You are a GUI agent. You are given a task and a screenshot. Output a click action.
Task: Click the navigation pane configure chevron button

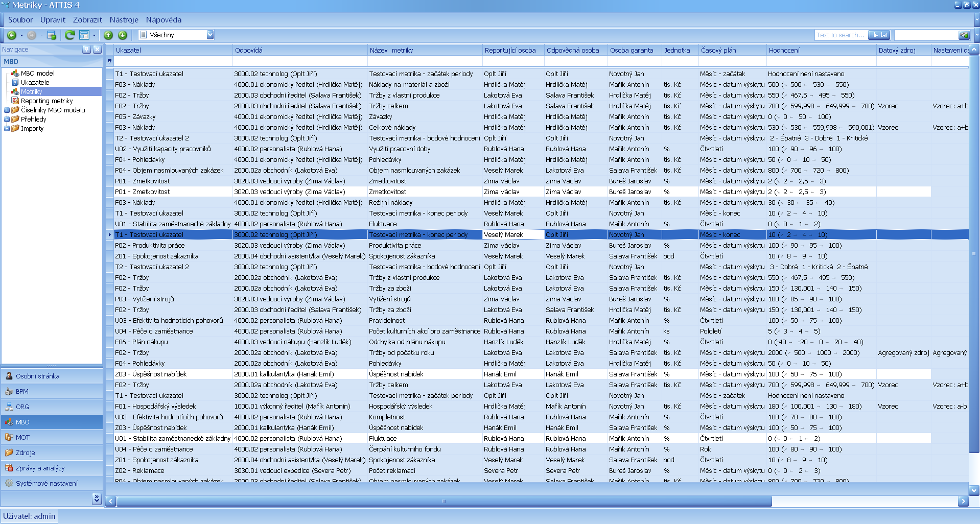point(97,498)
